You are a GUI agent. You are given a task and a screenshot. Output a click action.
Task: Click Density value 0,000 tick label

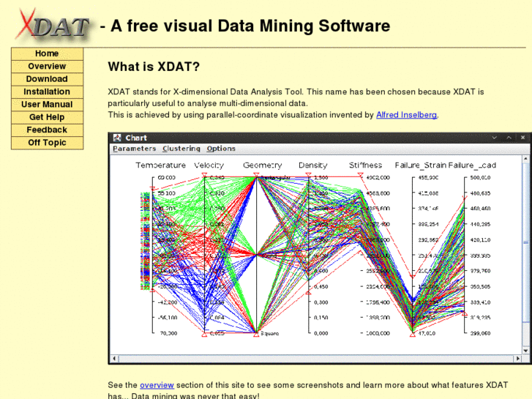321,333
